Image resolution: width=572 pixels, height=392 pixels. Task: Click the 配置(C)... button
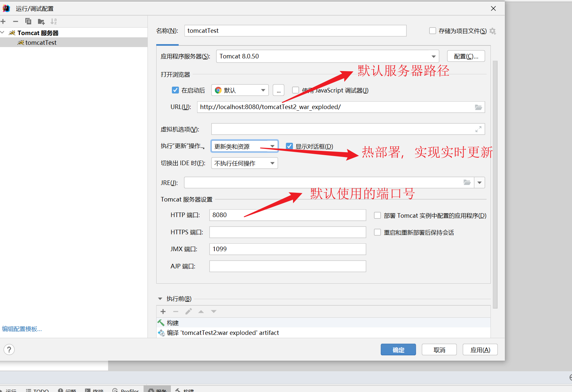point(466,56)
